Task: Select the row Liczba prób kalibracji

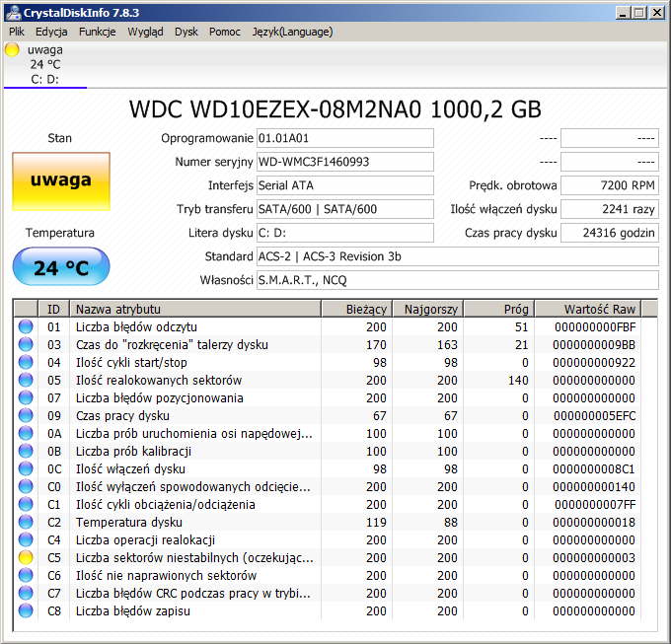Action: pyautogui.click(x=328, y=451)
